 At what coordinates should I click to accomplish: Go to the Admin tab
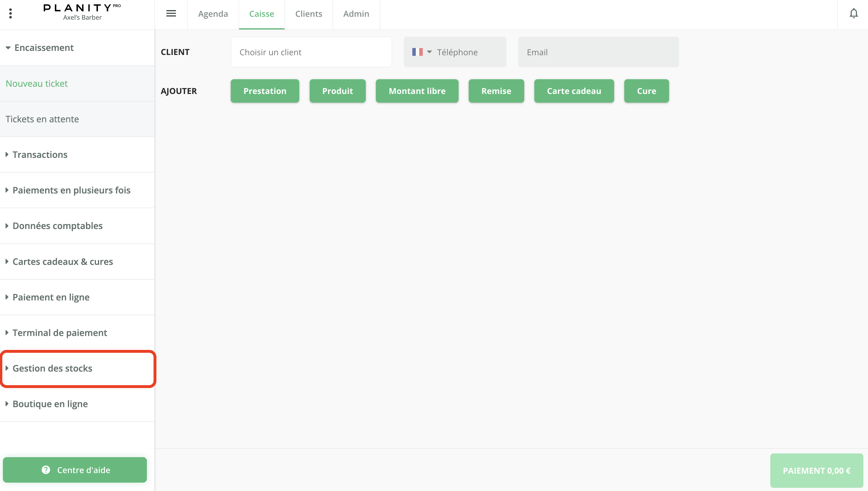[x=356, y=14]
